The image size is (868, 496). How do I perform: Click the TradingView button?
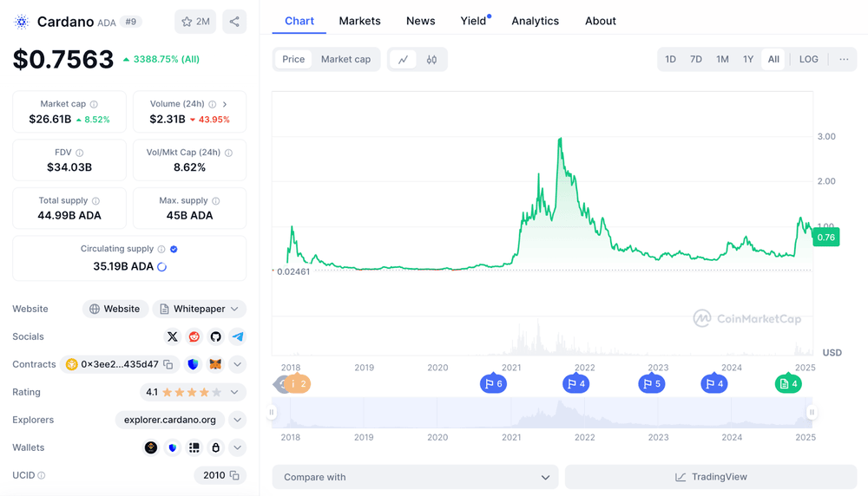(711, 477)
